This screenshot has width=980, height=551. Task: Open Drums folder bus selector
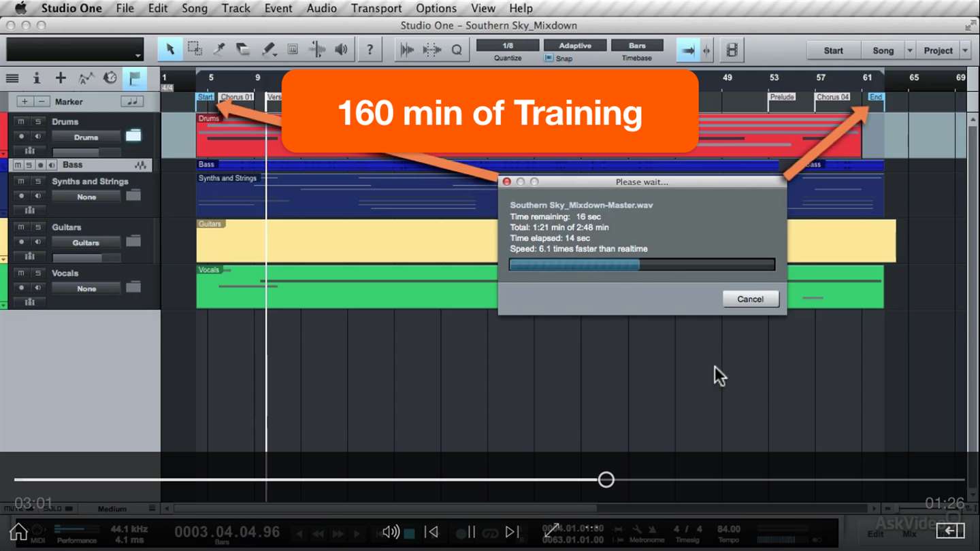tap(86, 137)
